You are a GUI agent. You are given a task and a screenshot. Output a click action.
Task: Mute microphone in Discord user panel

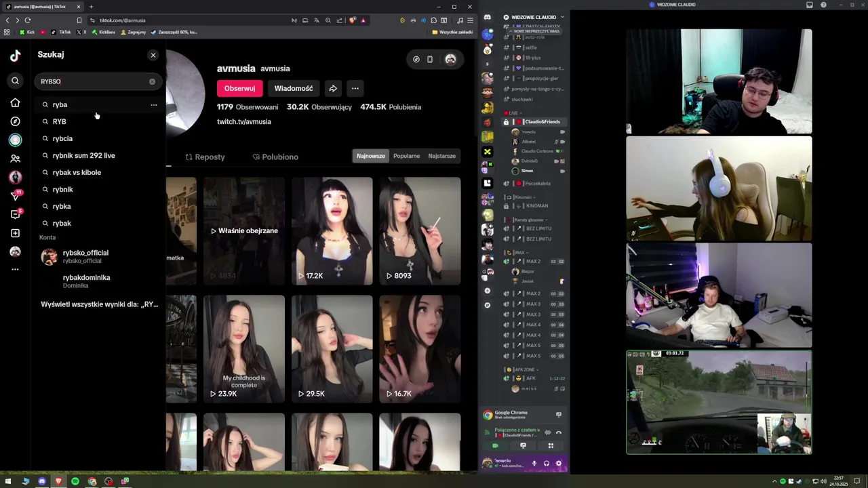click(534, 464)
